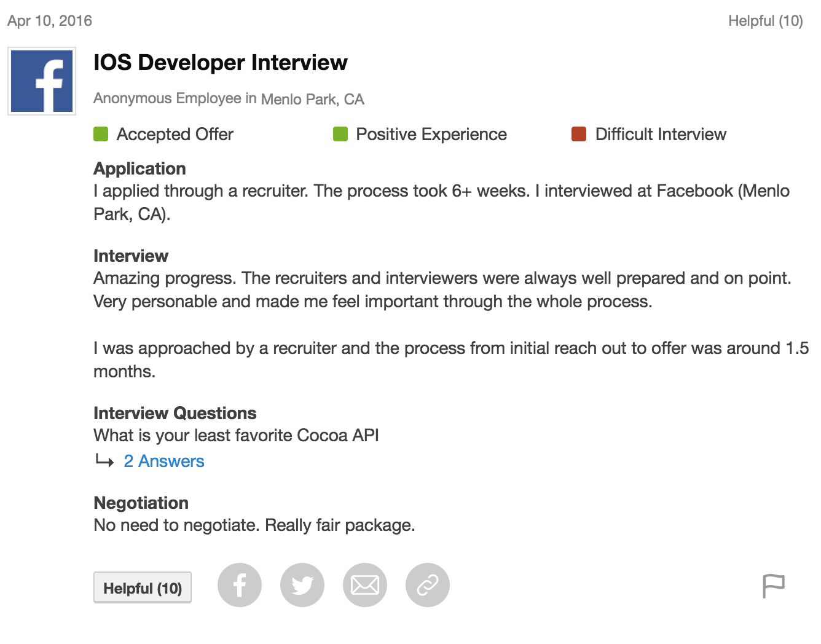Copy the review link using chain icon
Screen dimensions: 821x644
tap(428, 585)
